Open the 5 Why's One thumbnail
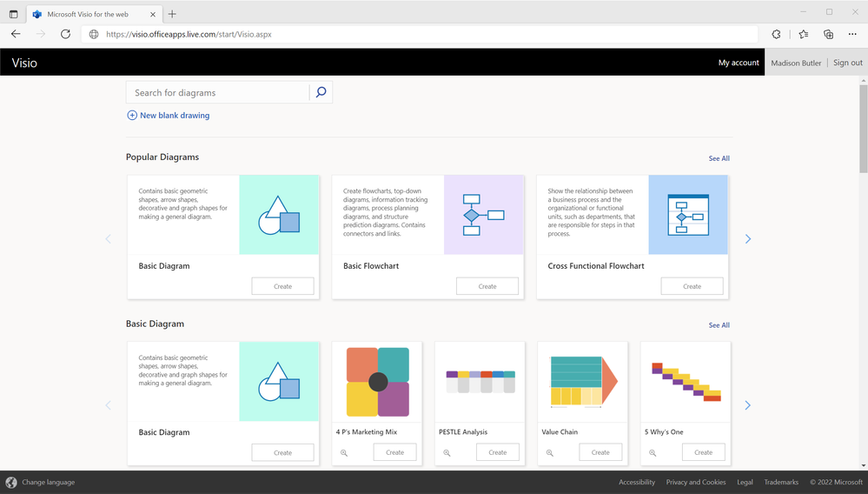Viewport: 868px width, 494px height. pyautogui.click(x=686, y=382)
